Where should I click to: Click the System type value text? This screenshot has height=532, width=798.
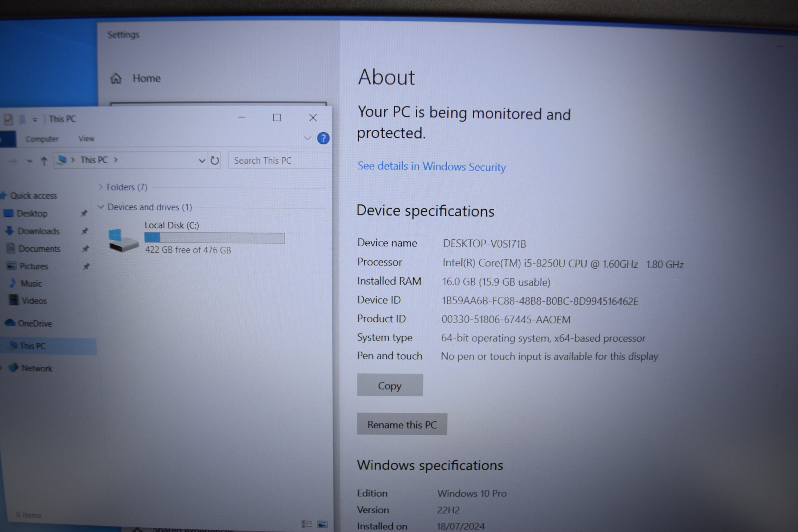coord(543,338)
